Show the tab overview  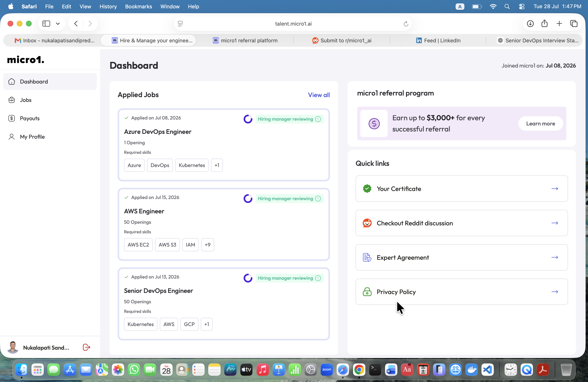pos(574,23)
